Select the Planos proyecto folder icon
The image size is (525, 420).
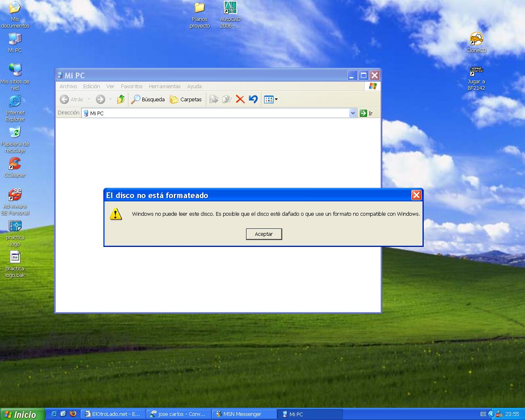click(200, 15)
